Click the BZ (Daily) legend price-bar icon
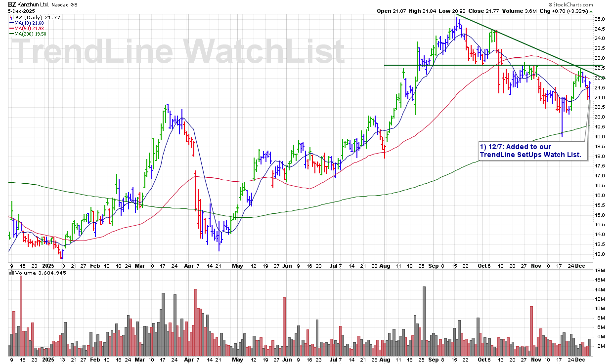 [x=12, y=17]
